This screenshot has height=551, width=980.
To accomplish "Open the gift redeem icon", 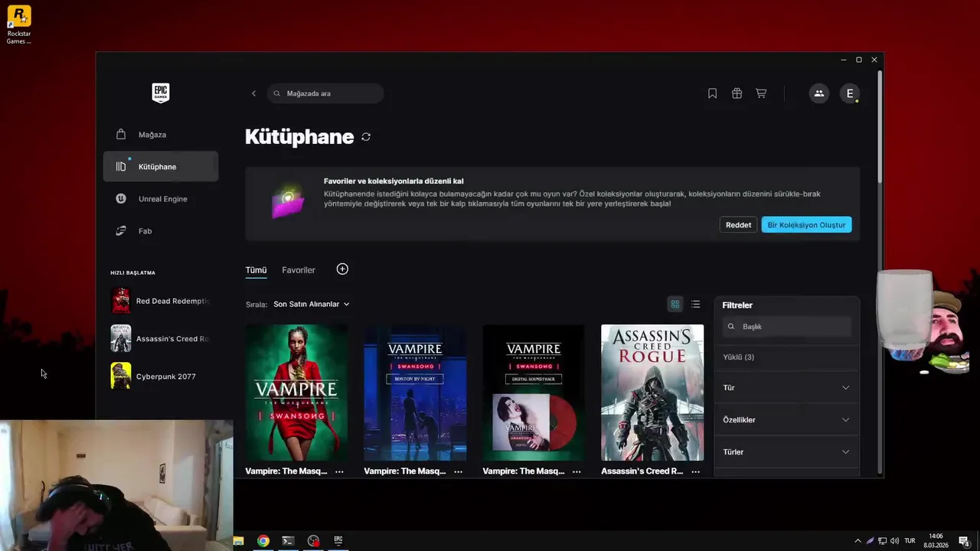I will pyautogui.click(x=737, y=93).
